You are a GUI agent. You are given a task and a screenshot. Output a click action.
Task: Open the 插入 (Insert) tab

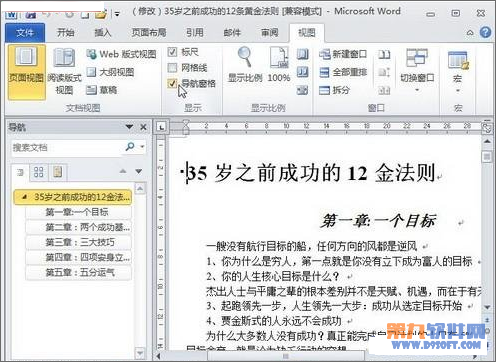(x=102, y=33)
